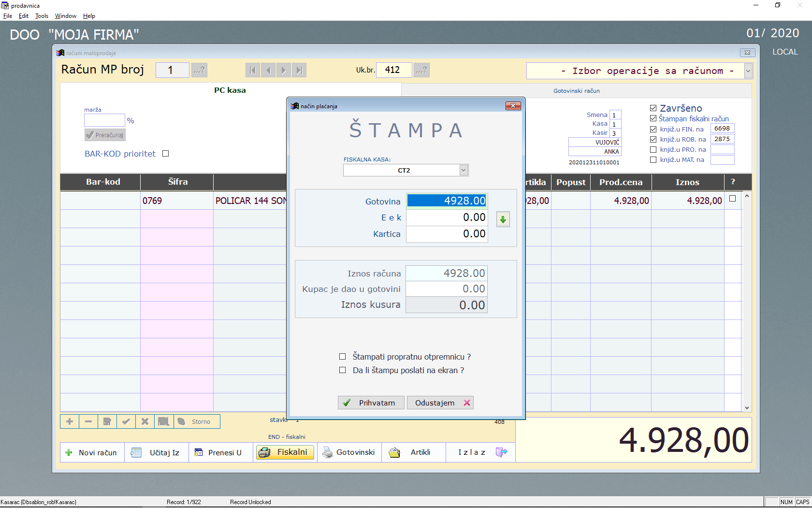Close the računi maloprodaje window
The width and height of the screenshot is (812, 521).
(x=747, y=53)
